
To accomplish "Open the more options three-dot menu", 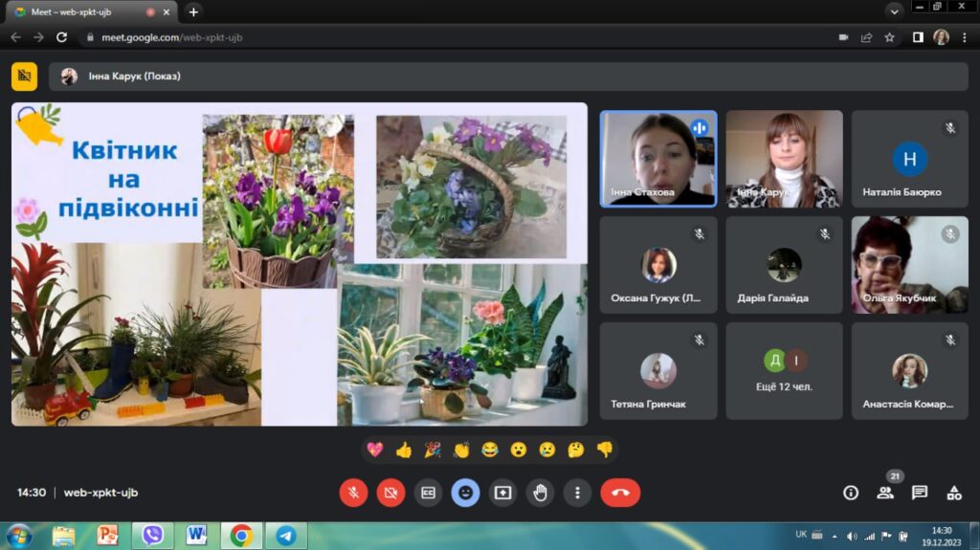I will coord(577,493).
